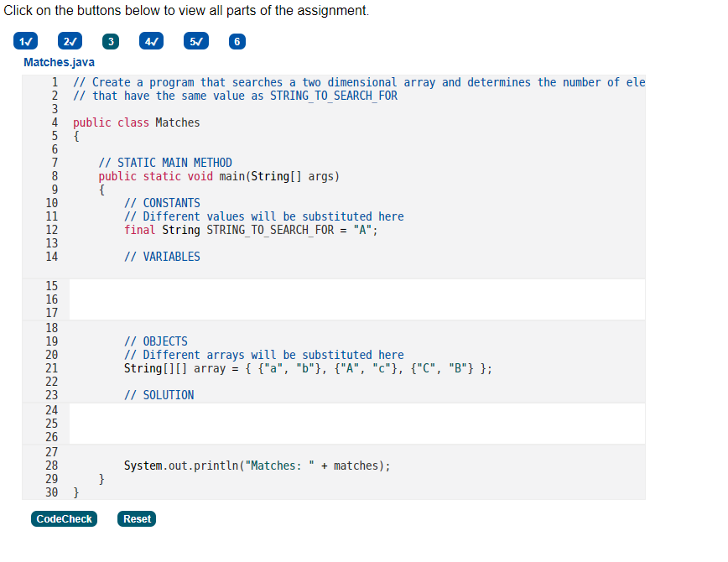The width and height of the screenshot is (728, 562).
Task: Open part 2 of the assignment
Action: pyautogui.click(x=68, y=40)
